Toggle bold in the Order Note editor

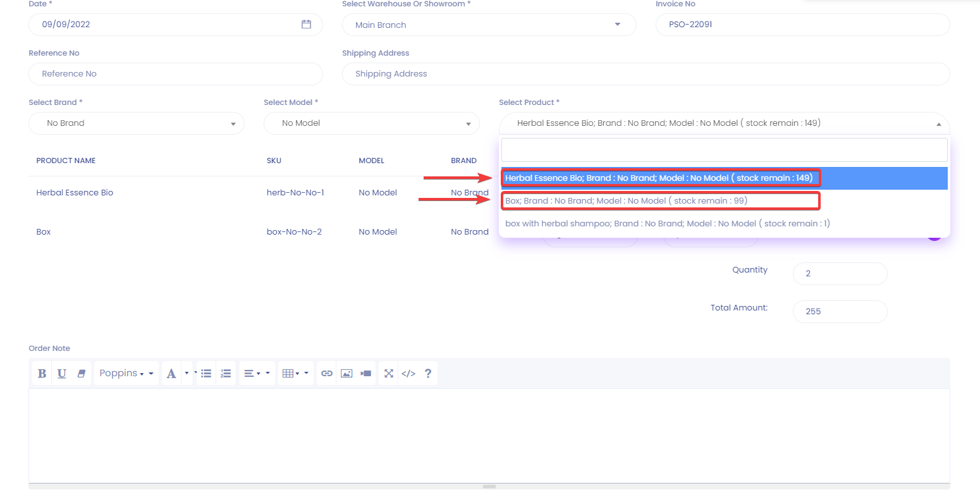pos(42,373)
